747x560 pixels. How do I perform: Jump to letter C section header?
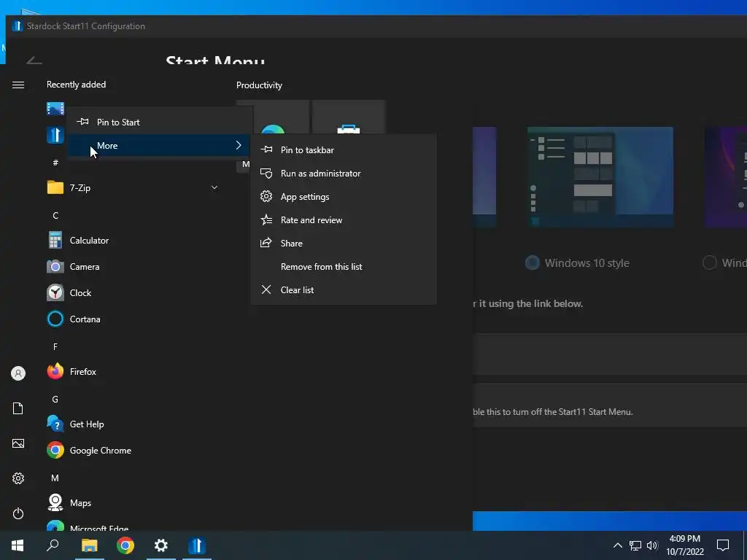coord(55,215)
